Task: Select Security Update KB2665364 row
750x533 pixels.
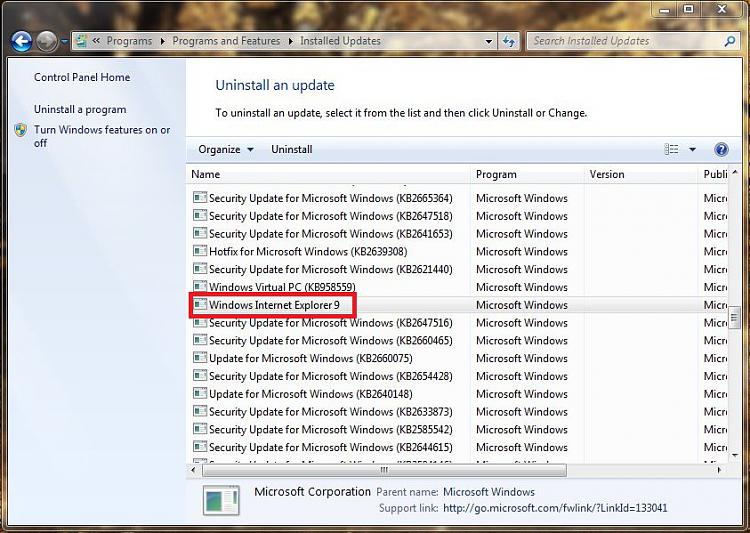Action: click(456, 198)
